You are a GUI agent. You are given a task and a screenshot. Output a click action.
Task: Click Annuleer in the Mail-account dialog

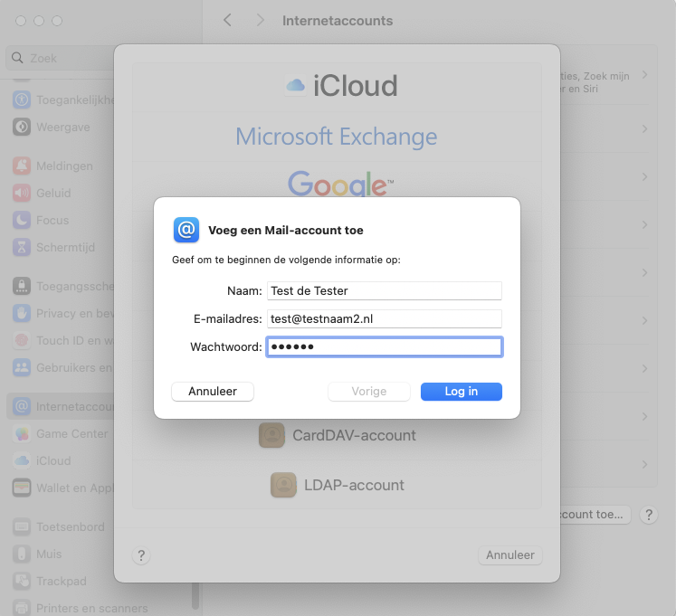(213, 392)
